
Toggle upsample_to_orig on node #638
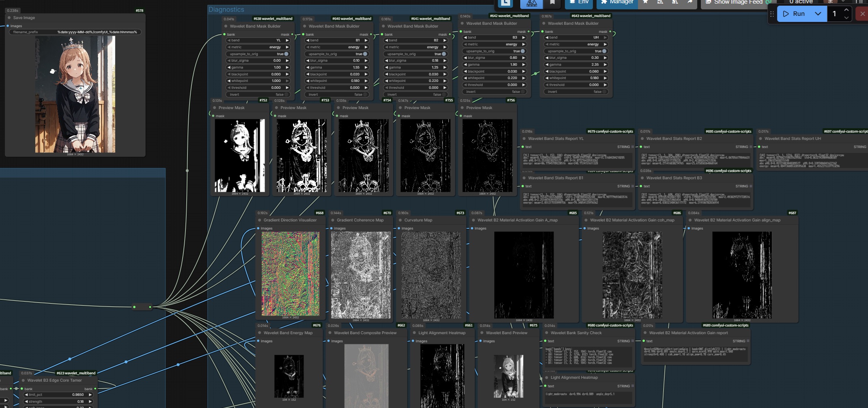pyautogui.click(x=286, y=54)
